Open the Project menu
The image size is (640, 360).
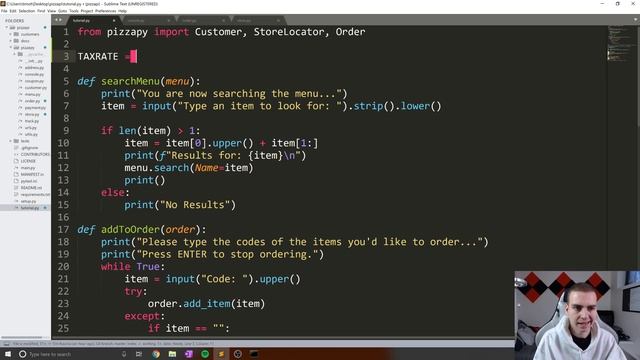87,11
